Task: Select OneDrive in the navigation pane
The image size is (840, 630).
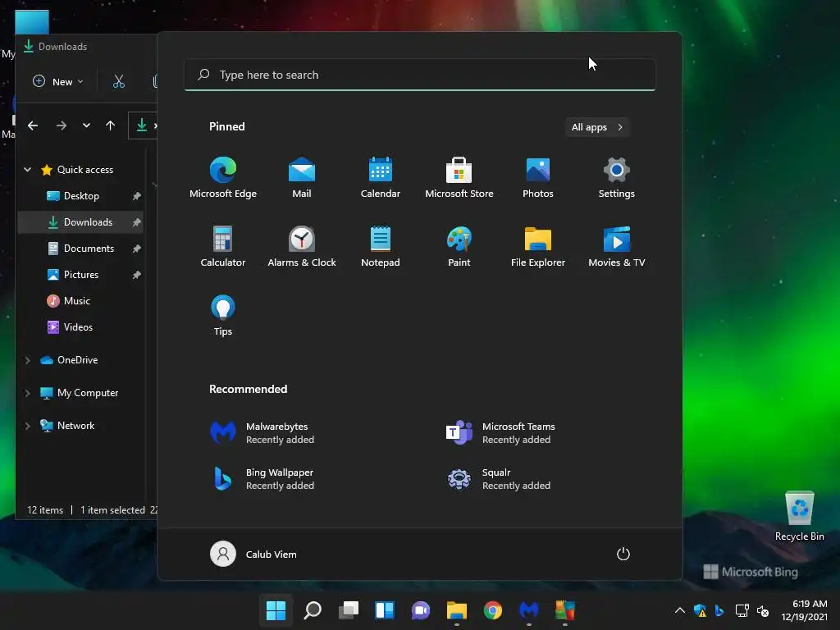Action: [x=81, y=360]
